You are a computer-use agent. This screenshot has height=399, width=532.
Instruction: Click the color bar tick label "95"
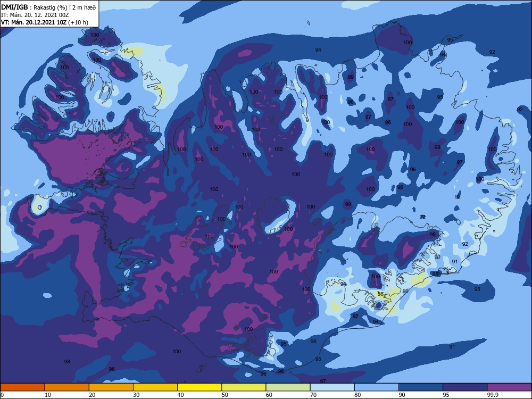[446, 395]
